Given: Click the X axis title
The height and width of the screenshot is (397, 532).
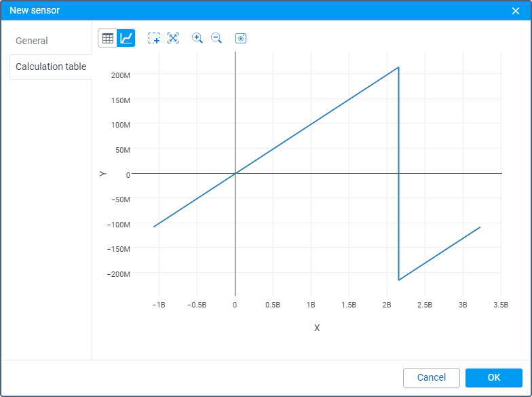Looking at the screenshot, I should [317, 328].
